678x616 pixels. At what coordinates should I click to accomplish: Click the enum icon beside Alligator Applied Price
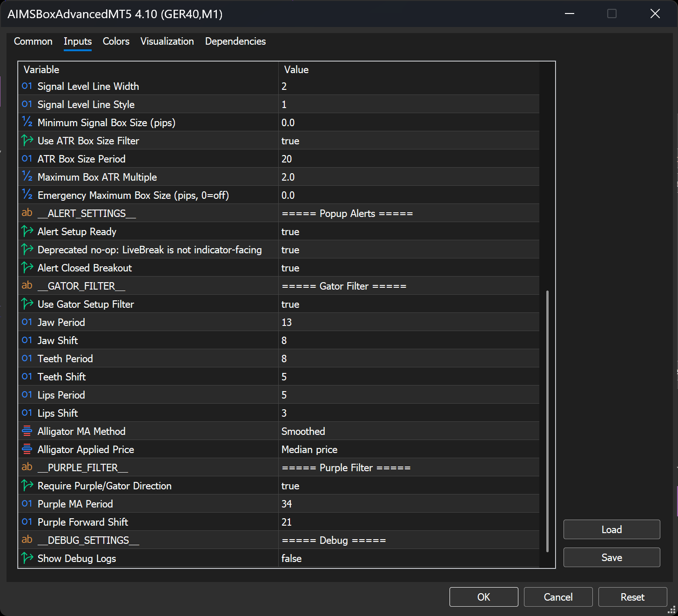pyautogui.click(x=27, y=449)
